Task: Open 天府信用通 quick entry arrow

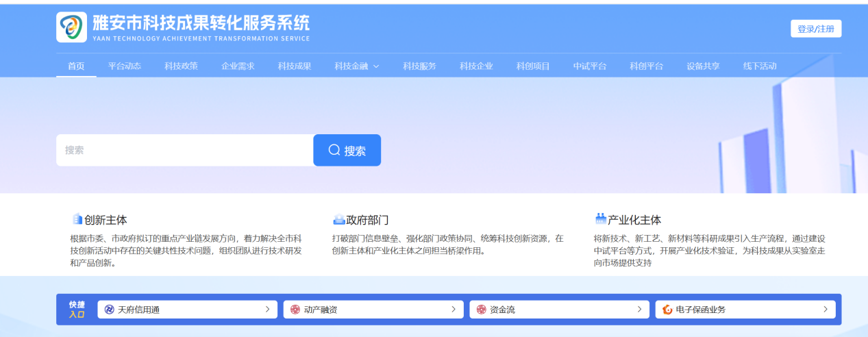Action: (267, 310)
